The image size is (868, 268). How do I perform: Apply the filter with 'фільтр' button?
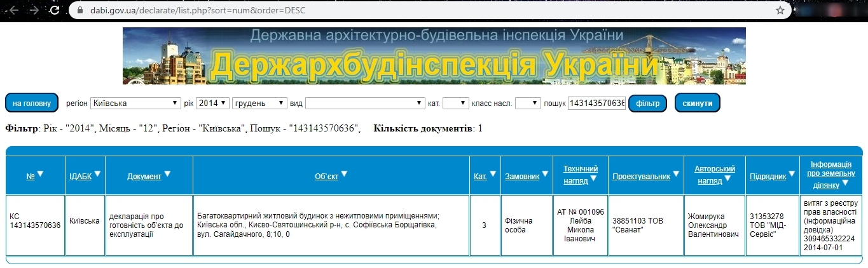click(647, 103)
